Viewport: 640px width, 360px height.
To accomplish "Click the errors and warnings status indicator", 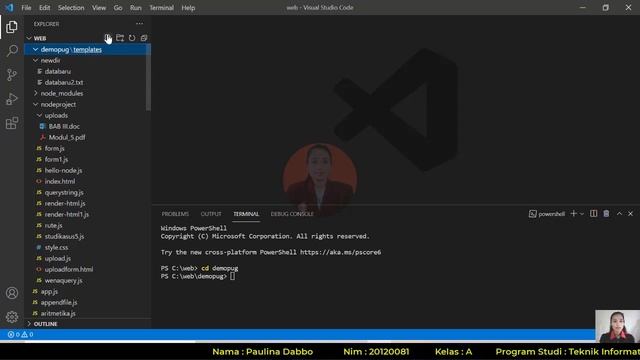I will tap(20, 334).
